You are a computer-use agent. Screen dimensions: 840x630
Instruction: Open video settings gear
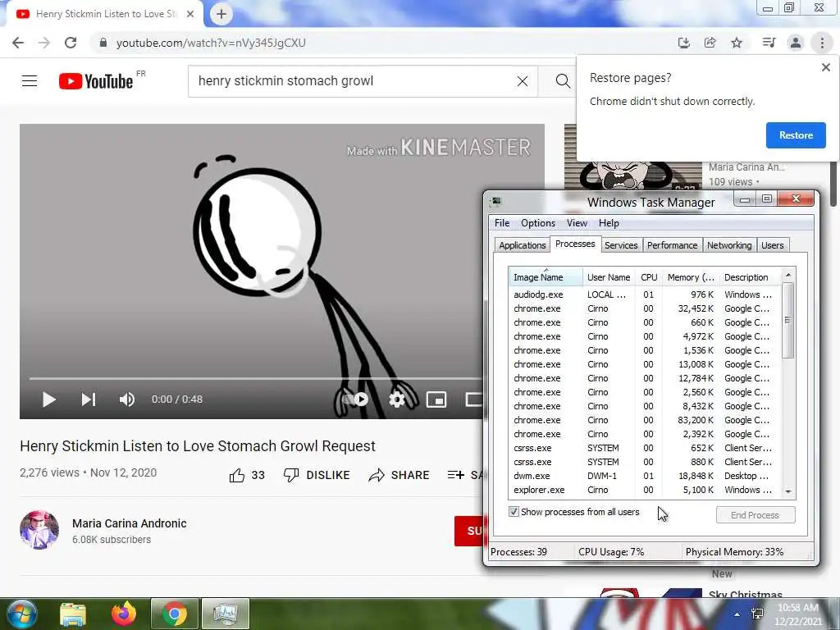(397, 399)
